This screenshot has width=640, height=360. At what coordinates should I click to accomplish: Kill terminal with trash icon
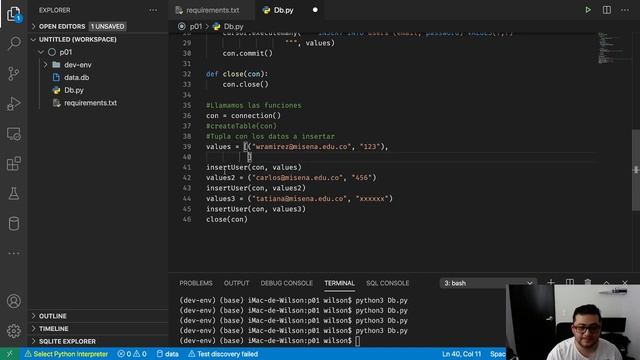coord(588,282)
